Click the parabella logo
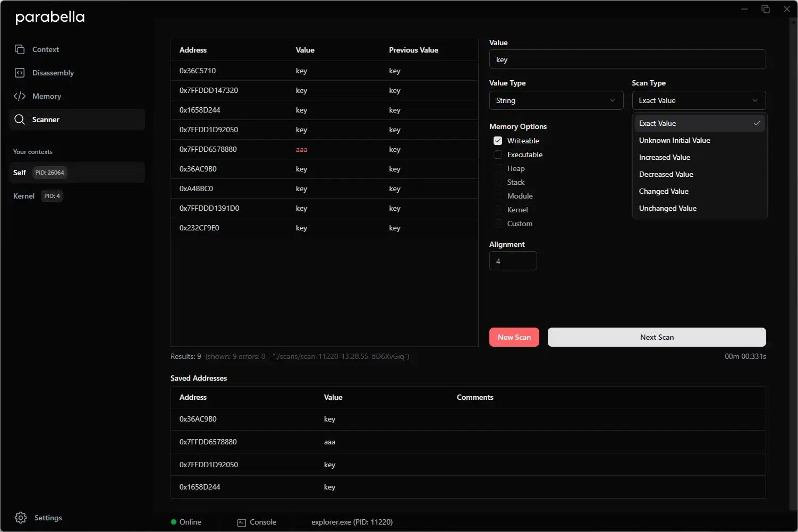Screen dimensions: 798x532 (x=49, y=17)
